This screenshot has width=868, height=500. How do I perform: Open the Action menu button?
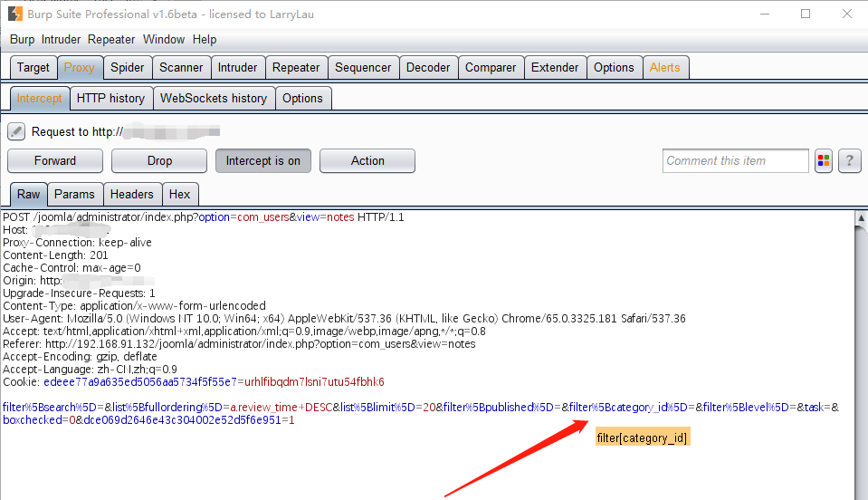pyautogui.click(x=367, y=161)
